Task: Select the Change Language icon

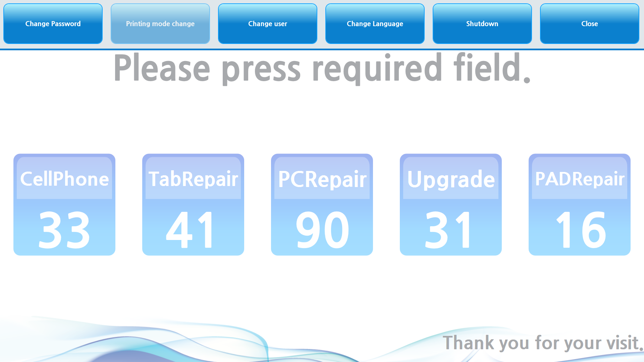Action: click(x=375, y=24)
